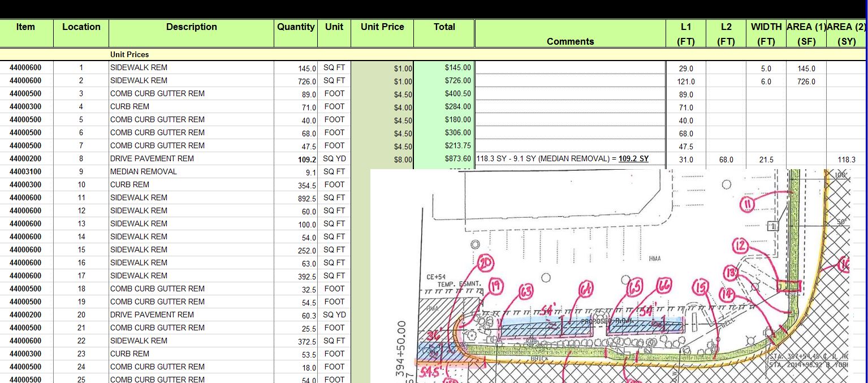Select L1 value 31.0 for location 8
This screenshot has height=383, width=868.
coord(686,160)
